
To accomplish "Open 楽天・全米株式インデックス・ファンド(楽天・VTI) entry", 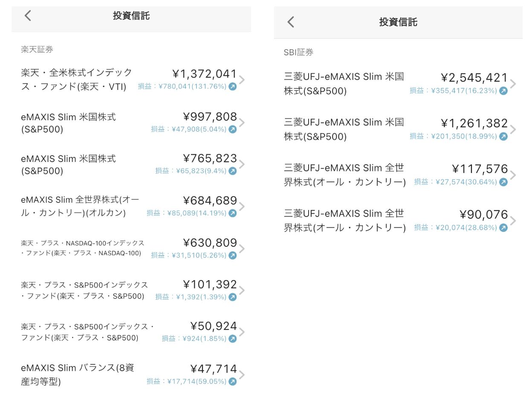I will pyautogui.click(x=131, y=80).
